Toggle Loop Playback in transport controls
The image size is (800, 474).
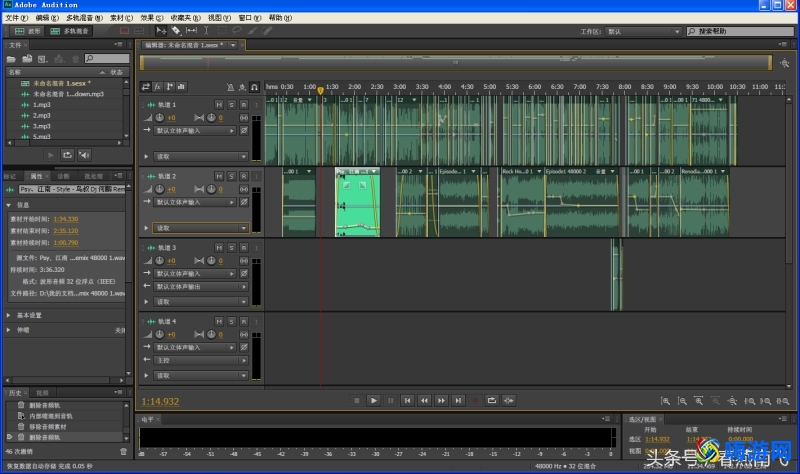click(x=492, y=401)
